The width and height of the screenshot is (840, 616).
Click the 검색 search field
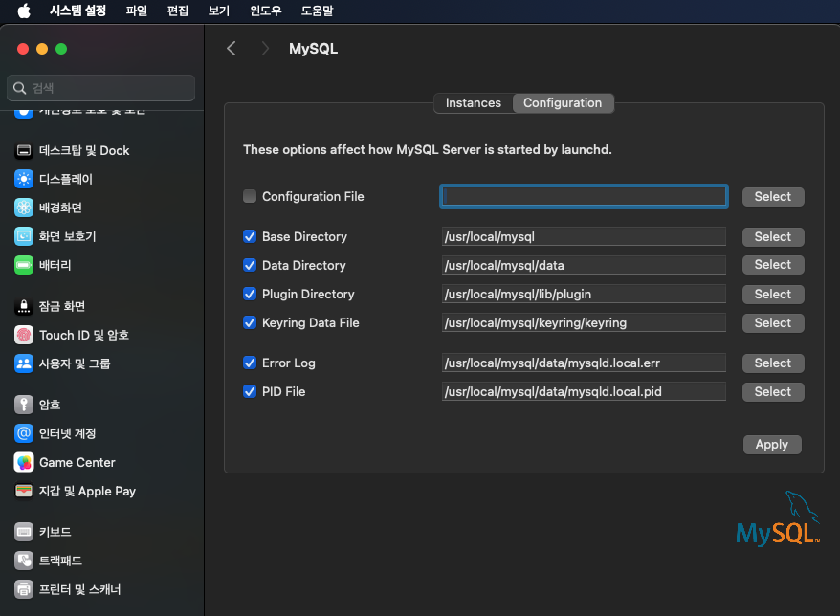pyautogui.click(x=100, y=88)
